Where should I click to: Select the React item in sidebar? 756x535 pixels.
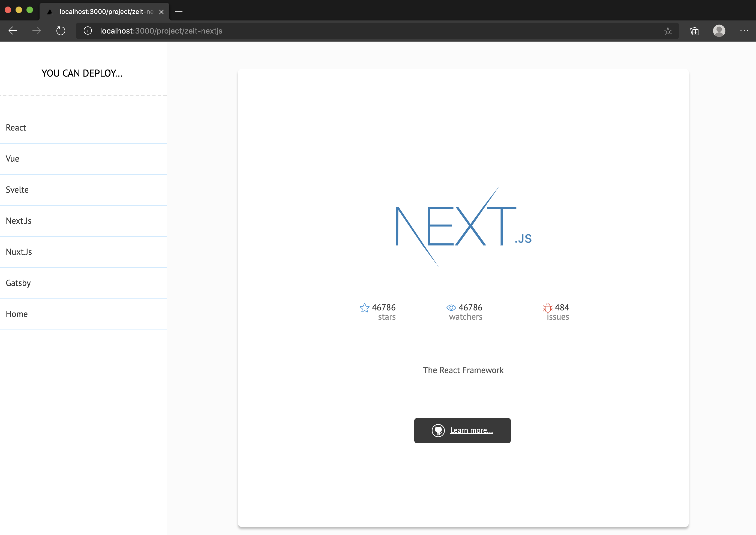tap(83, 127)
